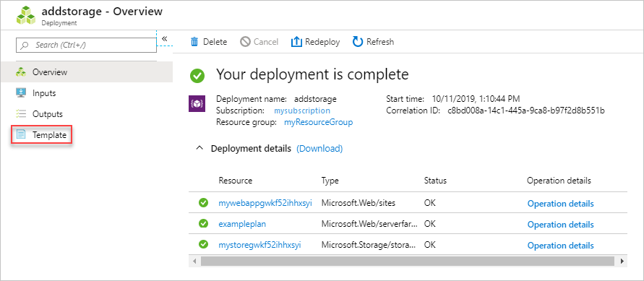Click the Refresh button label
The image size is (644, 281).
380,42
